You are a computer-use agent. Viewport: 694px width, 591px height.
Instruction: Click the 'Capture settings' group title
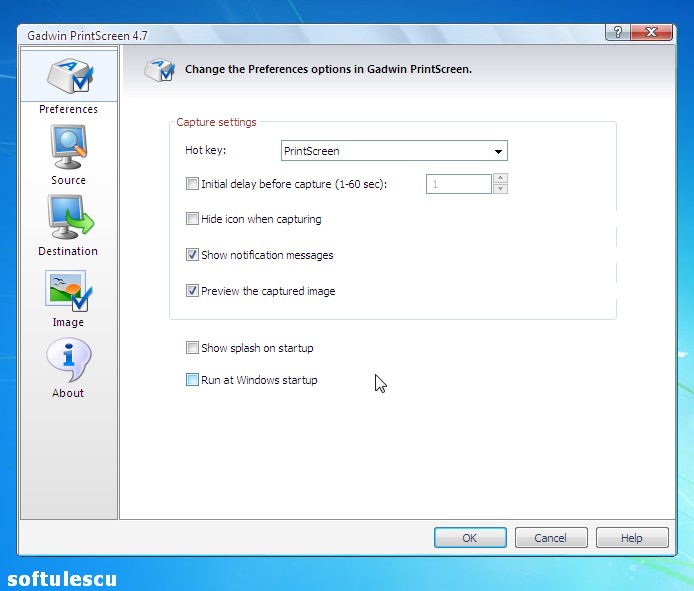[x=216, y=122]
